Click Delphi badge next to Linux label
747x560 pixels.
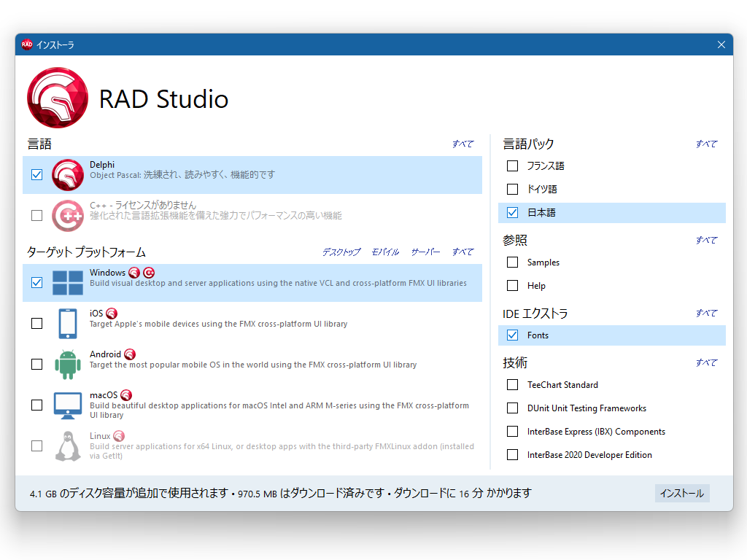coord(119,436)
